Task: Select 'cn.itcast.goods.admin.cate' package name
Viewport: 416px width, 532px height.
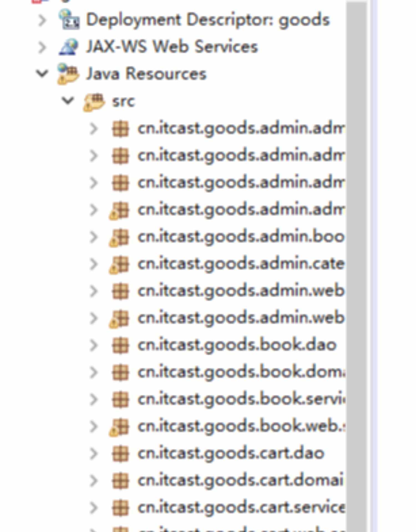Action: 241,264
